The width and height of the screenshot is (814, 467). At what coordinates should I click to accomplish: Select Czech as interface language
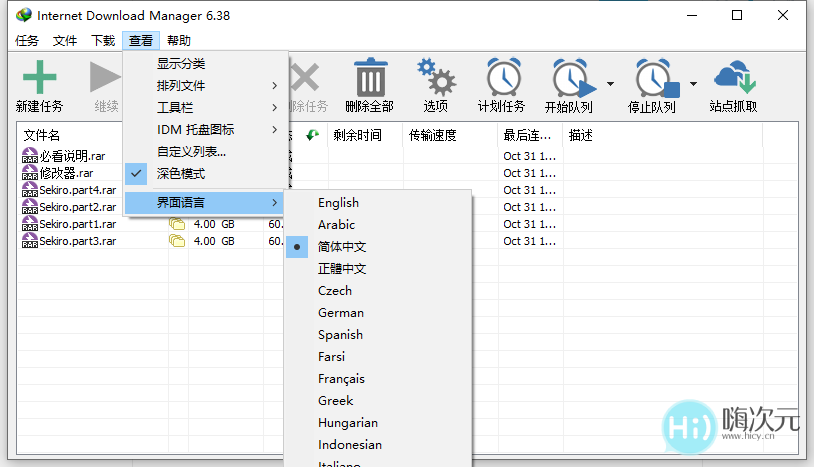click(x=378, y=291)
